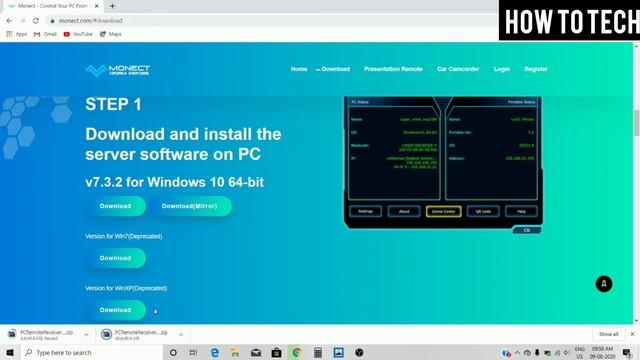The image size is (640, 360).
Task: Click the 'v7.3.2 for Windows 10 64-bit' heading
Action: [175, 182]
